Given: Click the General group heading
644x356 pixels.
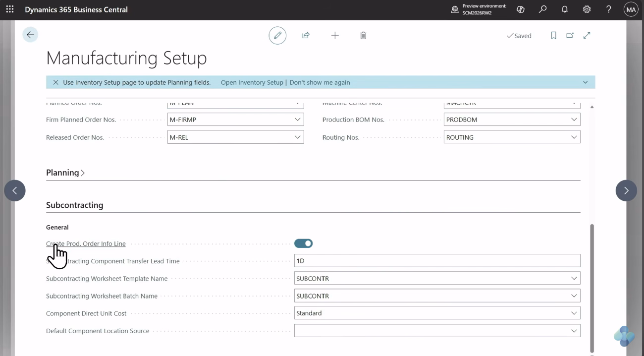Looking at the screenshot, I should [57, 227].
